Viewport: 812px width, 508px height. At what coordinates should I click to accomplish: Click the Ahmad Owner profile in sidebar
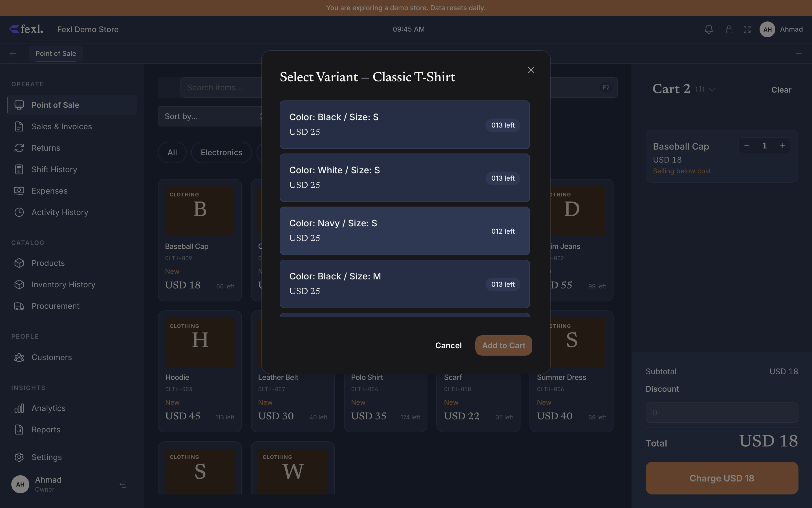[x=48, y=484]
